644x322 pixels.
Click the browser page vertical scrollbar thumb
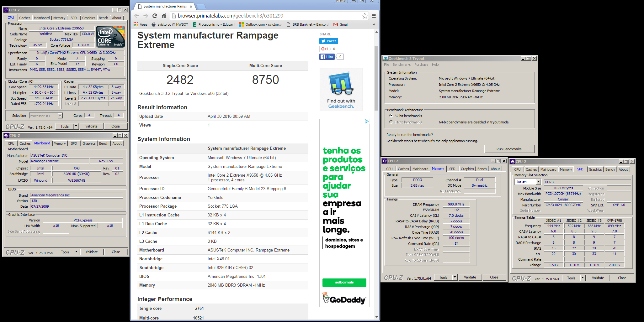pyautogui.click(x=376, y=78)
